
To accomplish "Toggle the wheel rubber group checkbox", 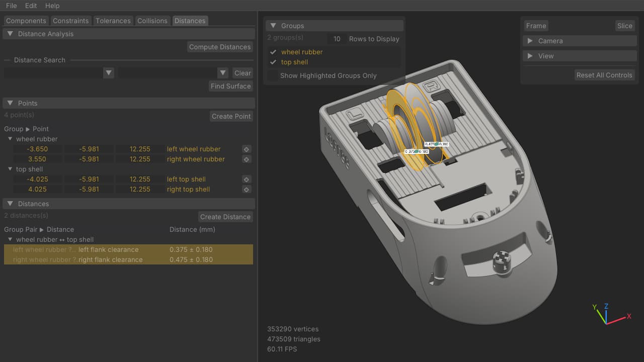I will [273, 52].
